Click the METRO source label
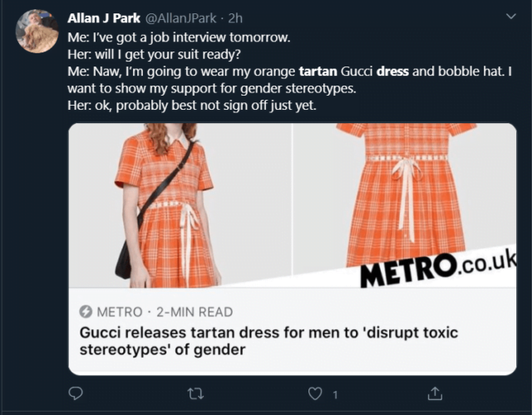Screen dimensions: 532x415 click(x=120, y=312)
